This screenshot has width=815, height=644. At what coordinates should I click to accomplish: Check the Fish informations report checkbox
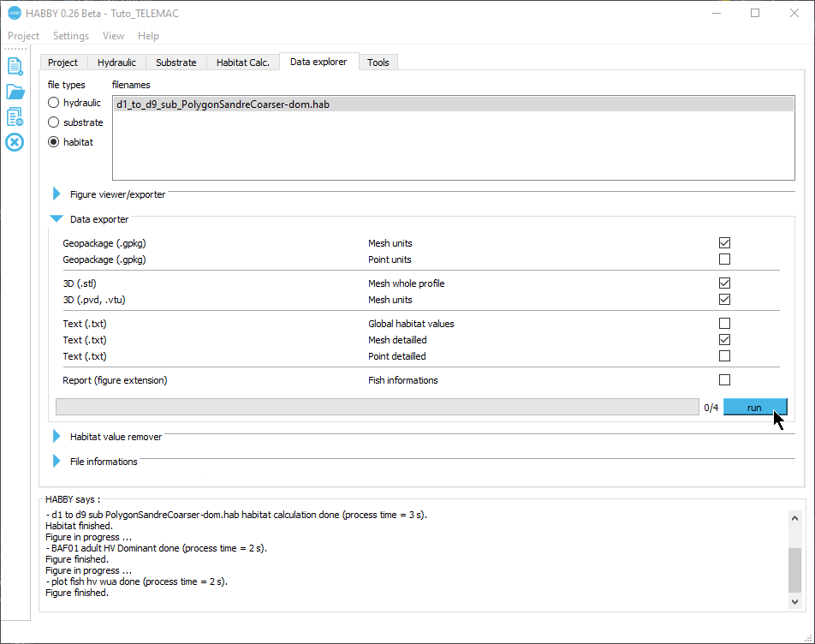click(725, 380)
